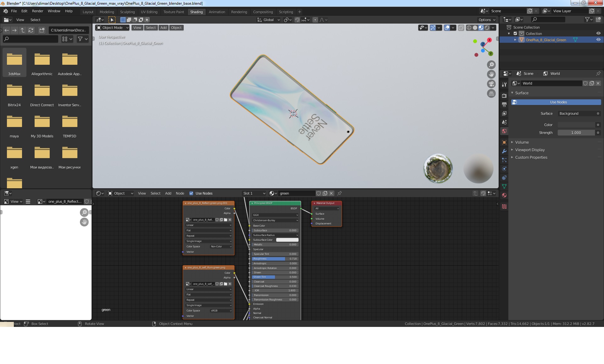Open the Texture properties checker icon
This screenshot has height=364, width=604.
(504, 207)
